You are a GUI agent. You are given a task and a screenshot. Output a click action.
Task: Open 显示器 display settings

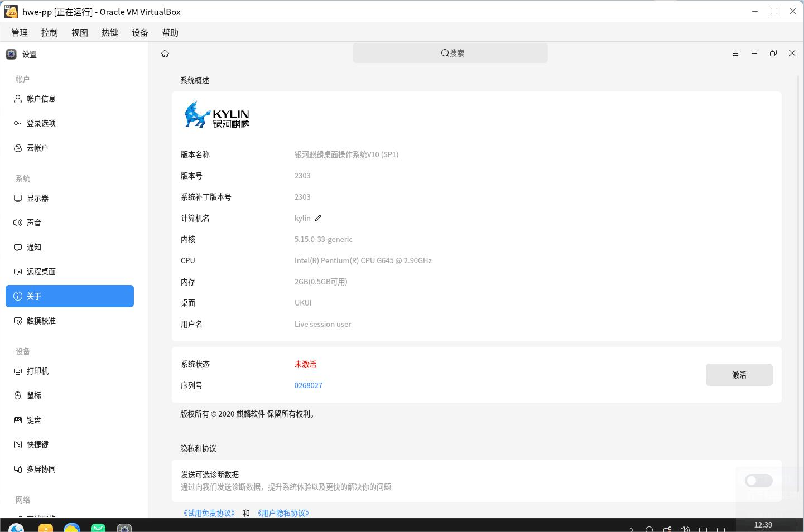coord(70,198)
